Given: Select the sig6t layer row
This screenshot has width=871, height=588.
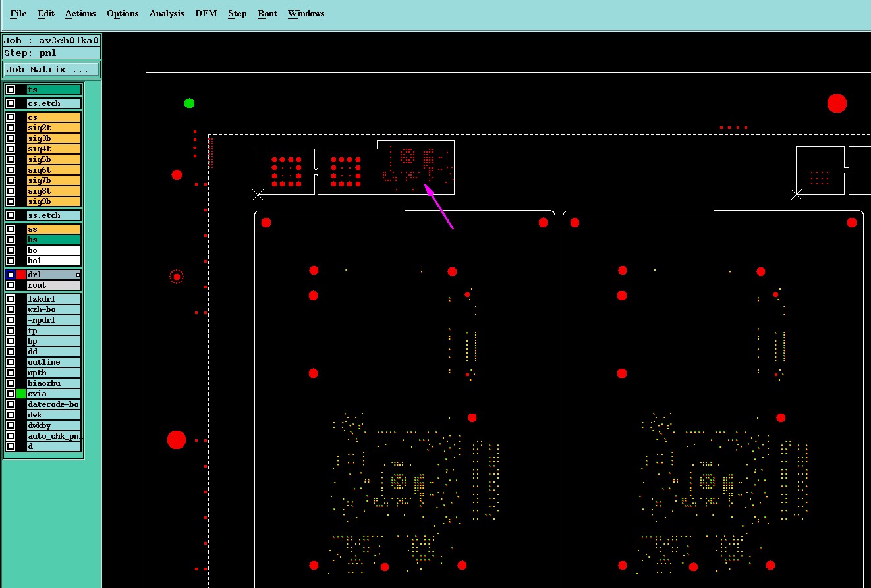Looking at the screenshot, I should pyautogui.click(x=54, y=170).
